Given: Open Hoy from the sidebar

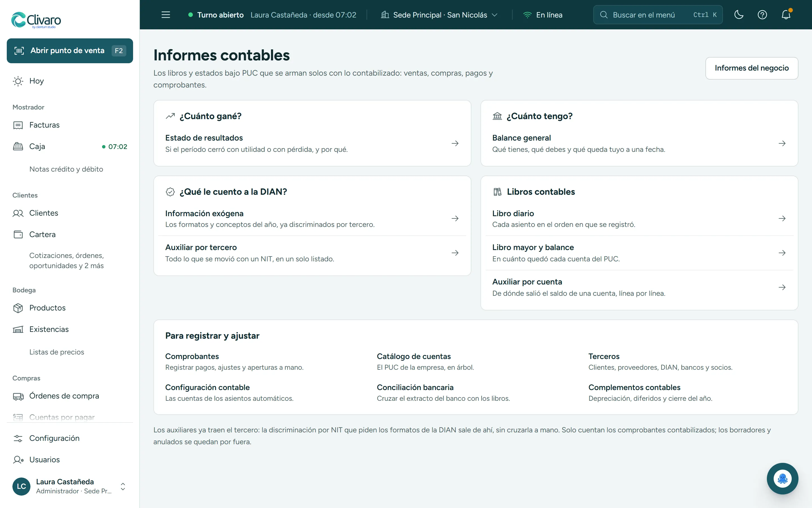Looking at the screenshot, I should click(x=70, y=81).
